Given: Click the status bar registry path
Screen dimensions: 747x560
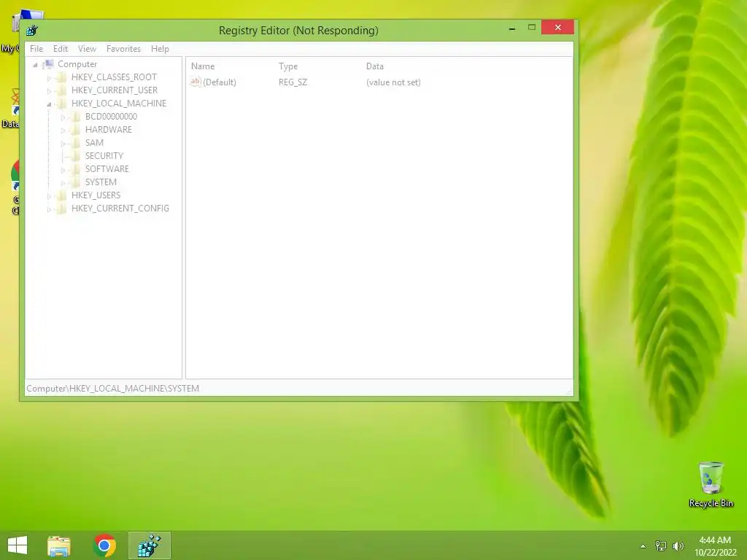Looking at the screenshot, I should coord(113,389).
